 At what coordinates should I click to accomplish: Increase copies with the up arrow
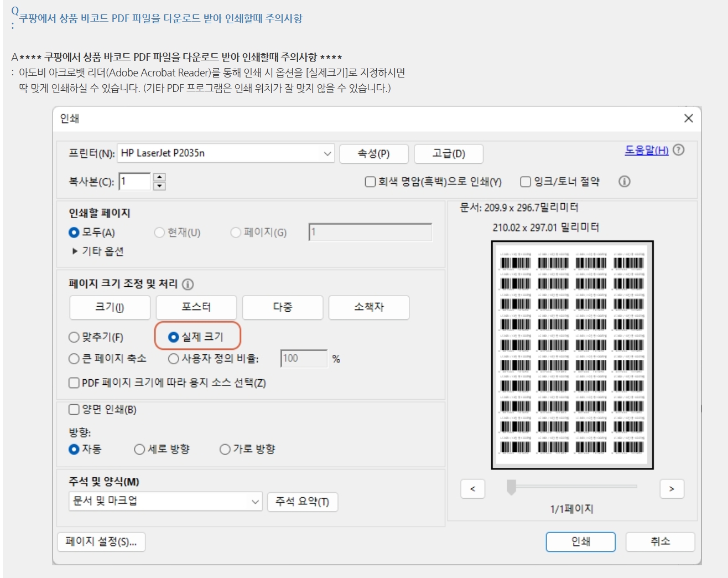[x=159, y=177]
